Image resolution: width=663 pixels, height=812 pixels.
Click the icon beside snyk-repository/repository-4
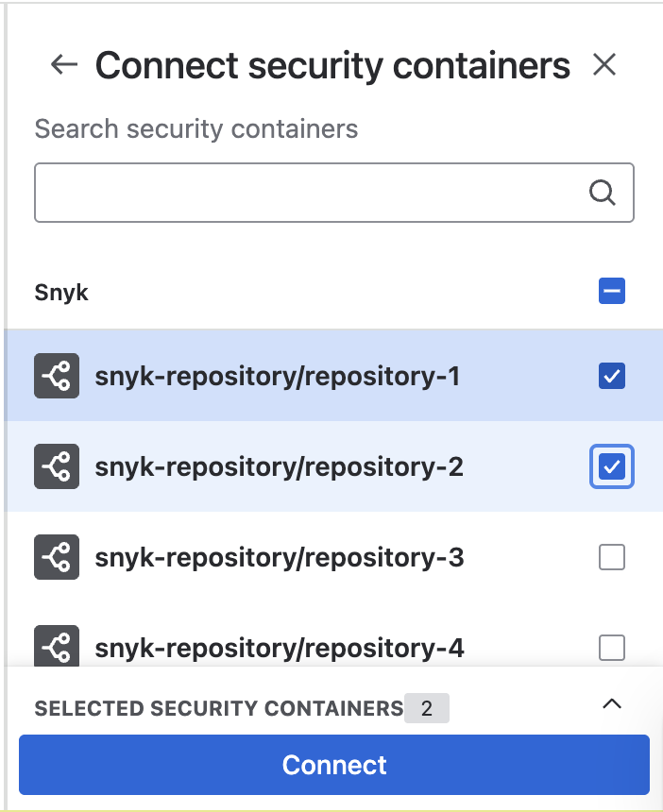click(57, 648)
